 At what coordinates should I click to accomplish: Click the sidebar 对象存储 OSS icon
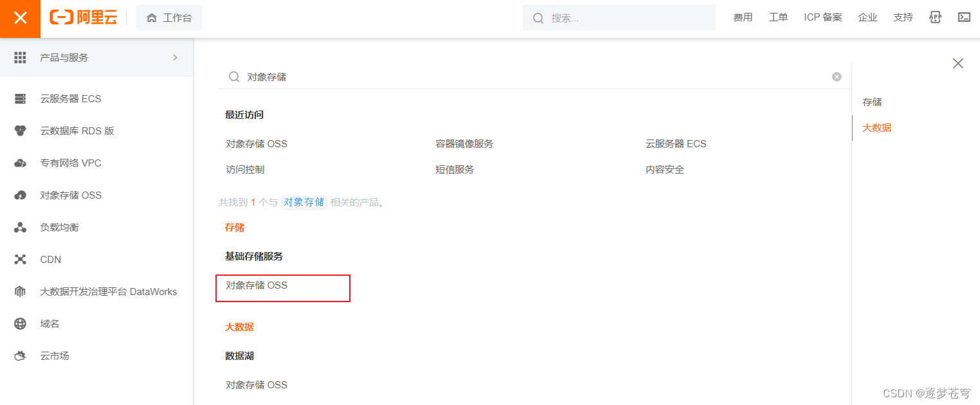[x=20, y=195]
